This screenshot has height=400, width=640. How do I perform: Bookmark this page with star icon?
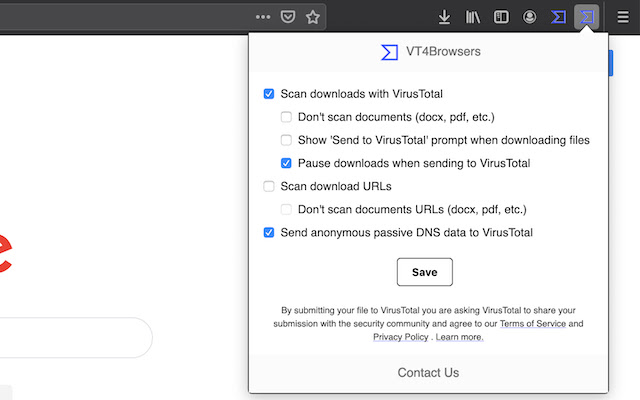tap(313, 17)
